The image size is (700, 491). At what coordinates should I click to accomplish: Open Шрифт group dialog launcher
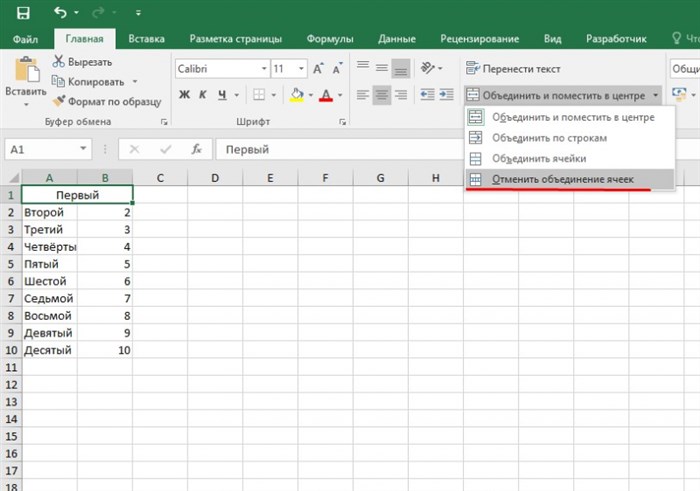coord(342,122)
